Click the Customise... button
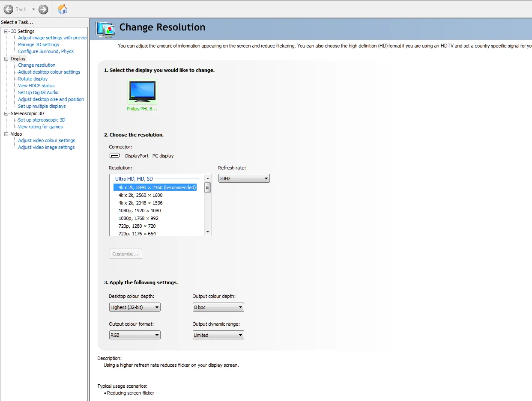Viewport: 532px width, 401px height. [126, 254]
